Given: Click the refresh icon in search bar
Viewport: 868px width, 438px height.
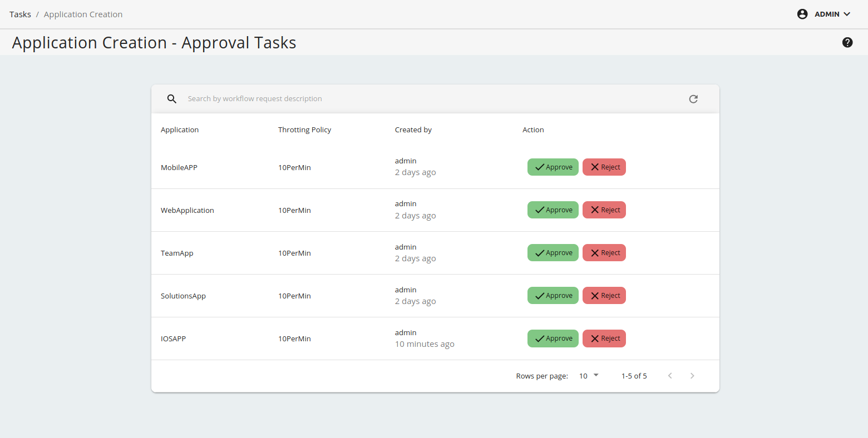Looking at the screenshot, I should (x=693, y=99).
